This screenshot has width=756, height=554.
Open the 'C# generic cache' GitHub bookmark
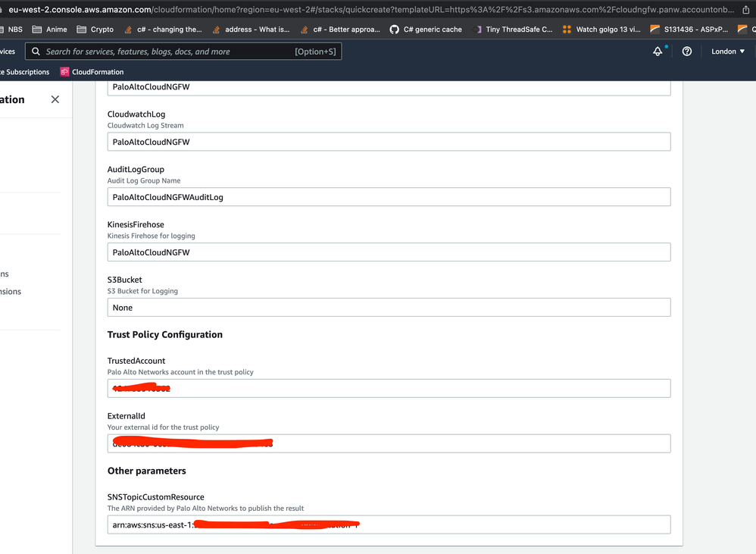[426, 30]
